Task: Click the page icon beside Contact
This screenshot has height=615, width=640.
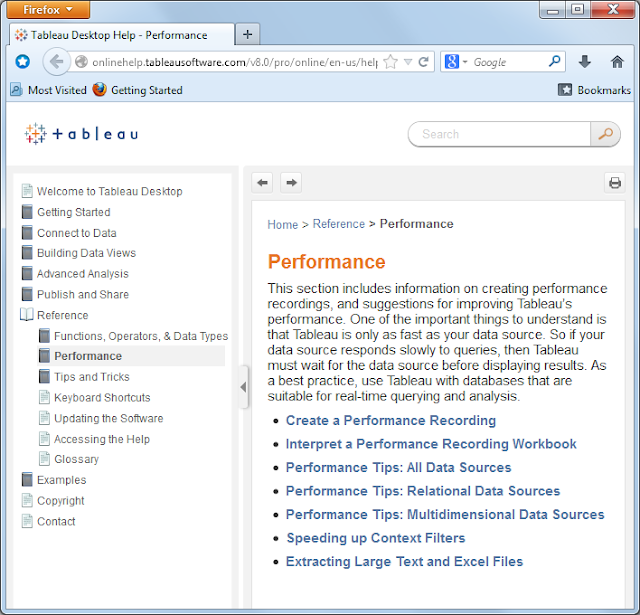Action: (27, 522)
